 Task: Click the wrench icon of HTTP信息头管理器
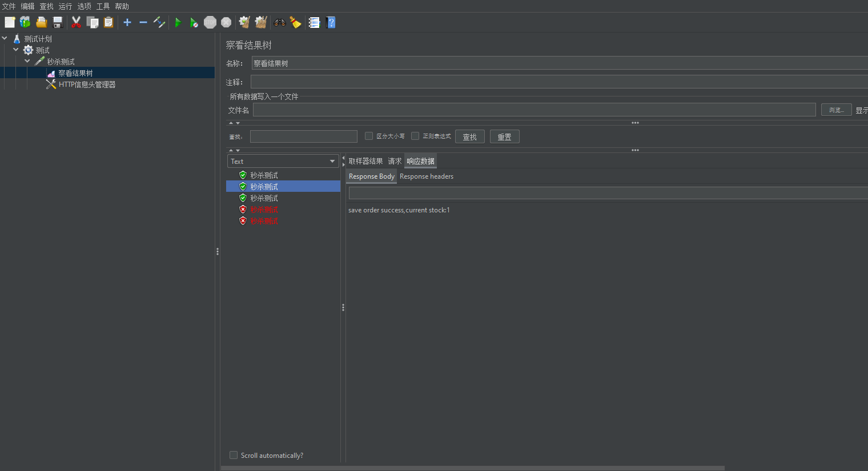point(51,84)
